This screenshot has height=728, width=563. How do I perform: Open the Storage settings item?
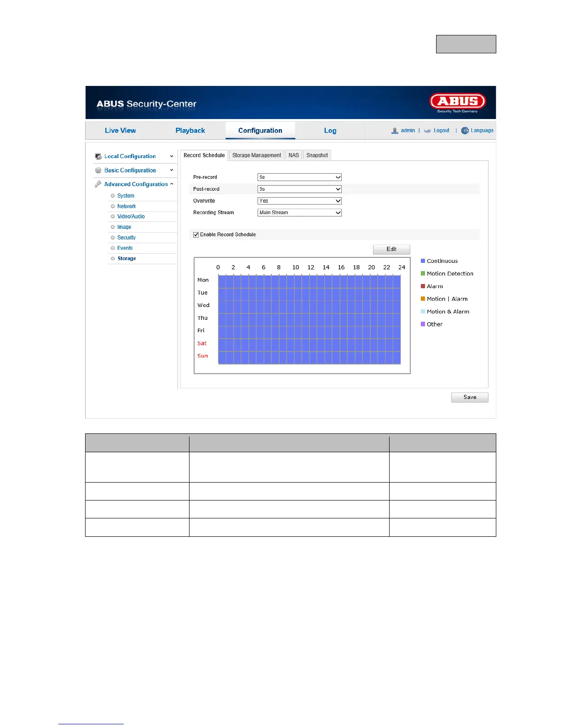(x=127, y=259)
